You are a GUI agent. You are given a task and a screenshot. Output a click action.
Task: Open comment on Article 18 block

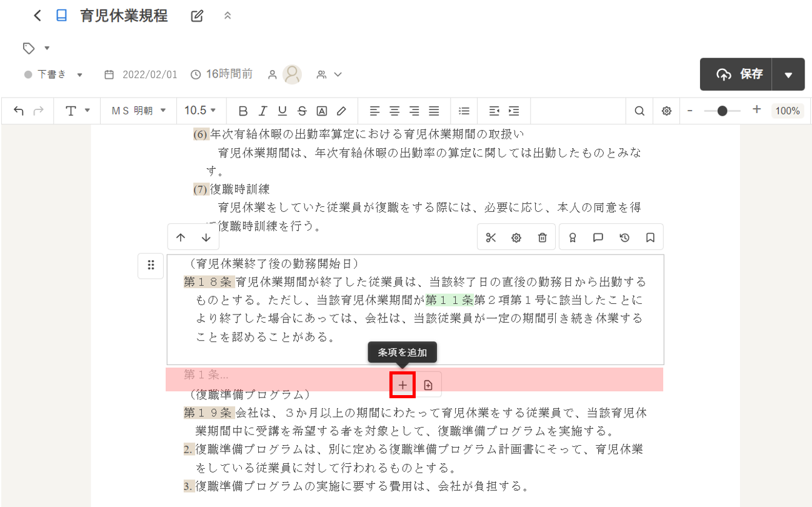tap(598, 238)
